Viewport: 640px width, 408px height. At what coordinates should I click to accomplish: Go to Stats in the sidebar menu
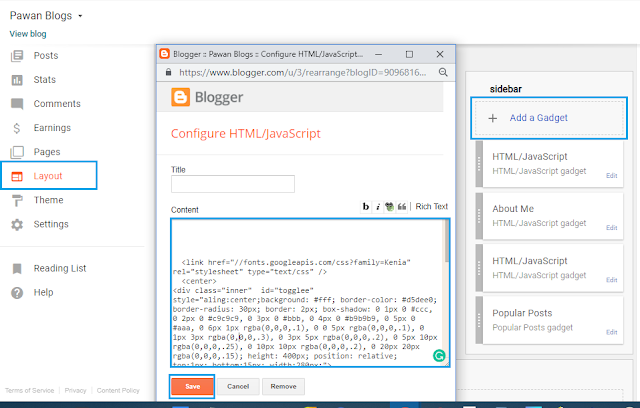[44, 80]
